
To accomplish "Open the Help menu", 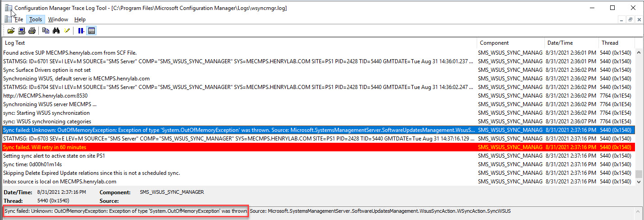I will click(80, 19).
